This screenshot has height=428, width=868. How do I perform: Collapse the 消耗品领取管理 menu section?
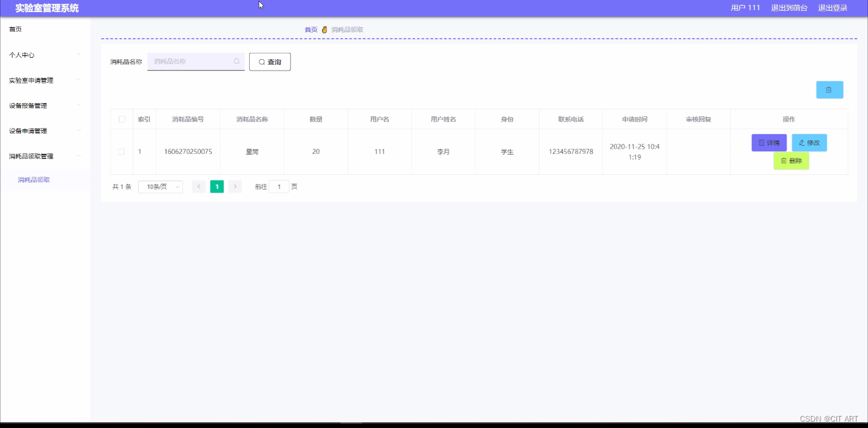click(x=45, y=156)
